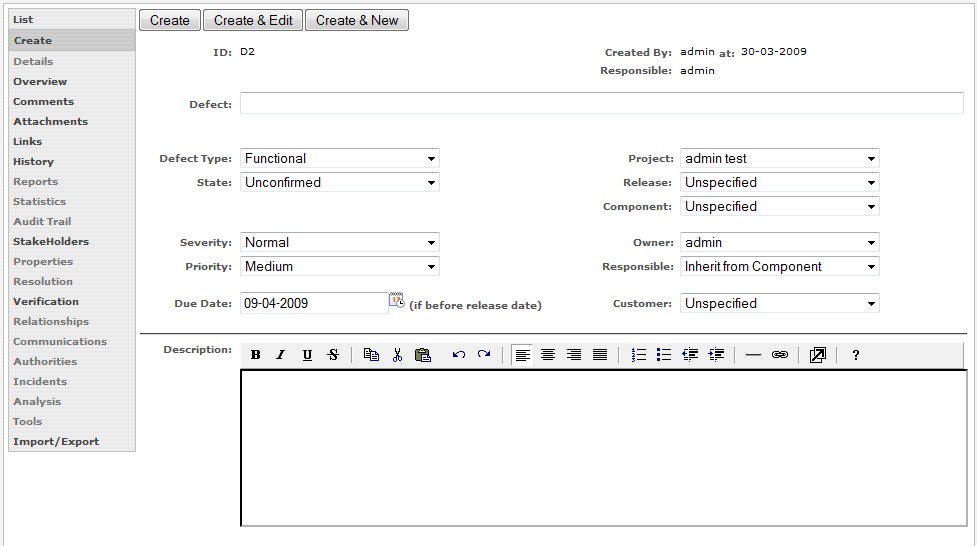The width and height of the screenshot is (977, 546).
Task: Toggle bold formatting in description editor
Action: point(256,355)
